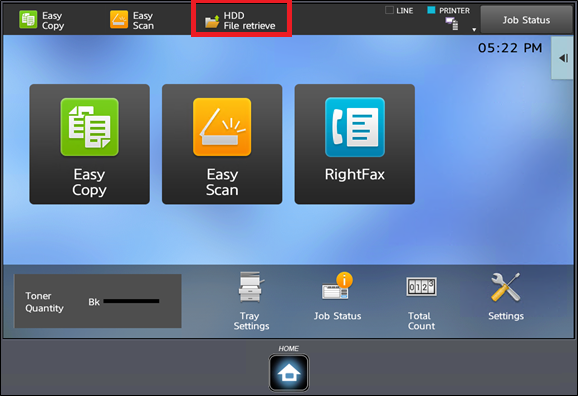
Task: Open Settings with the wrench icon
Action: point(506,297)
